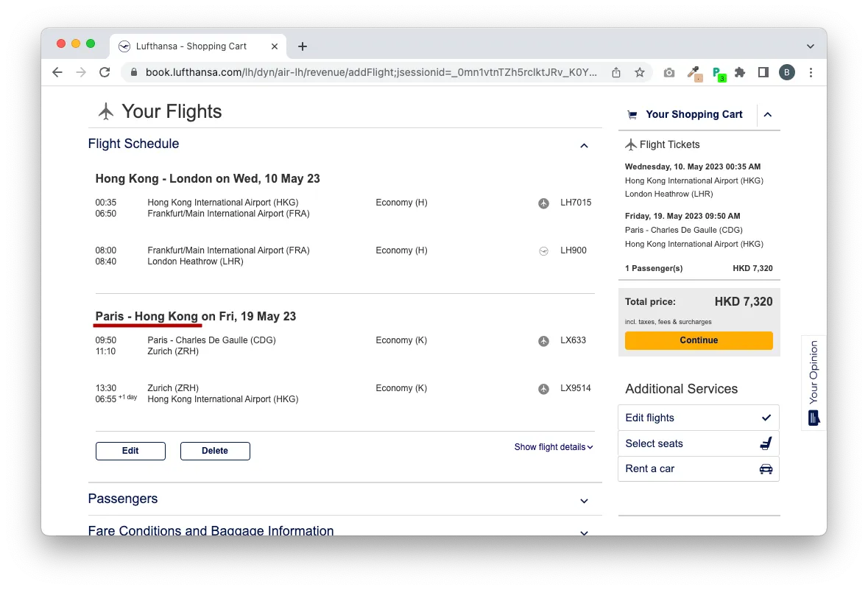This screenshot has height=590, width=868.
Task: Bookmark this page with the star
Action: pyautogui.click(x=639, y=73)
